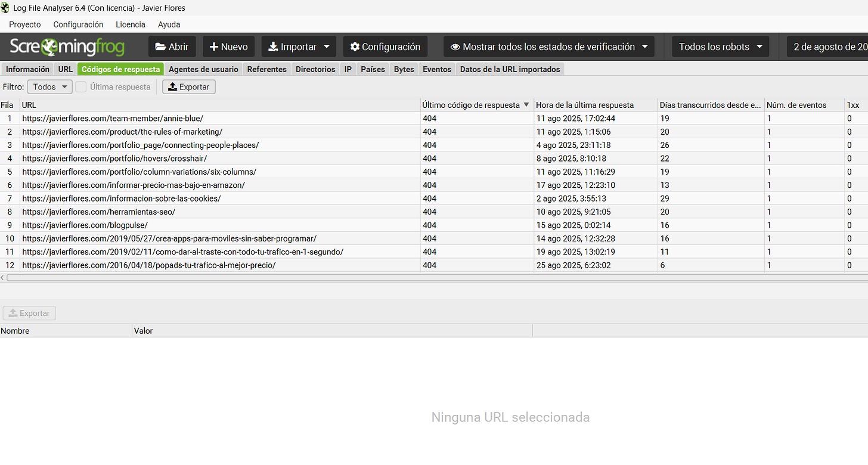Click the left scroll arrow of table scrollbar

coord(2,278)
